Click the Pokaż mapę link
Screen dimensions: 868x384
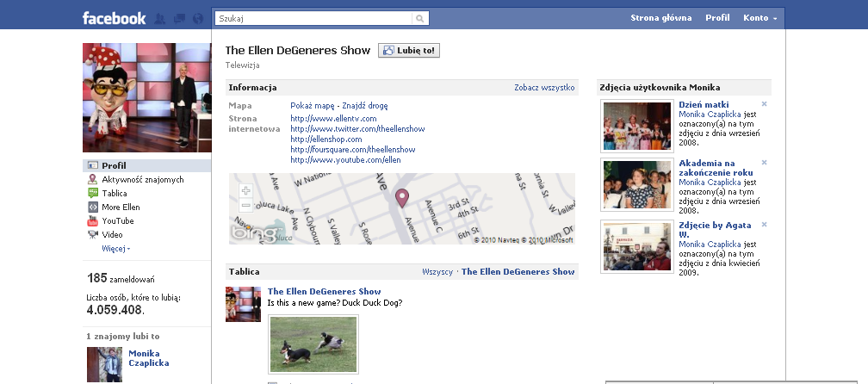[x=313, y=106]
